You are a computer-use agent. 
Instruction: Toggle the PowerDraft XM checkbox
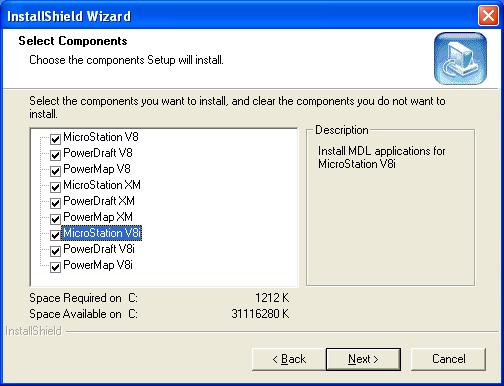[x=55, y=203]
